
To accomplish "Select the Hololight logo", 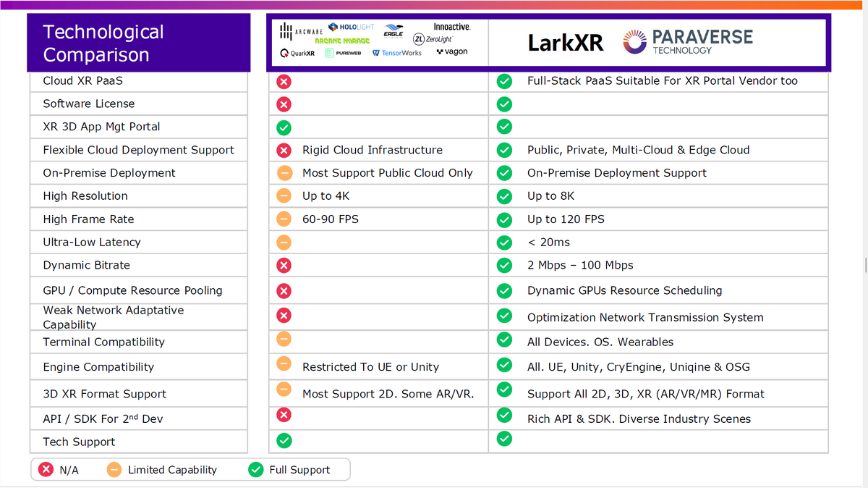I will [352, 27].
